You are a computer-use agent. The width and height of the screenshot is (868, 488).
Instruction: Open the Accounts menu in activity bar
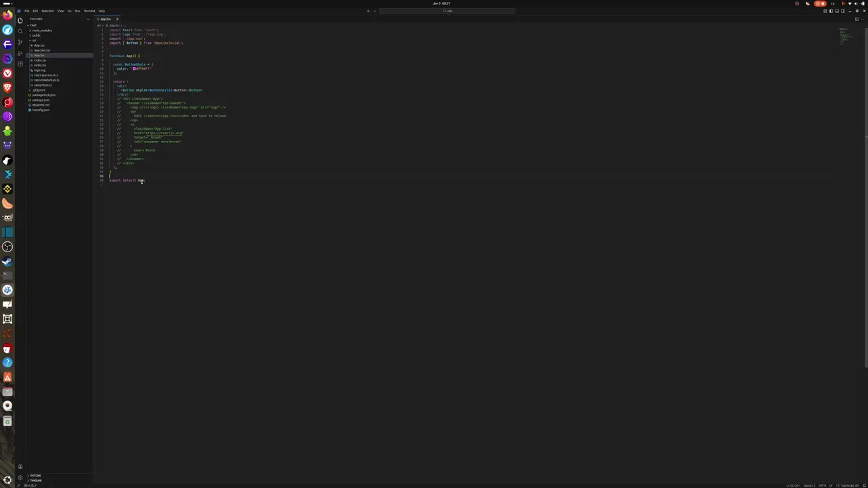point(20,467)
